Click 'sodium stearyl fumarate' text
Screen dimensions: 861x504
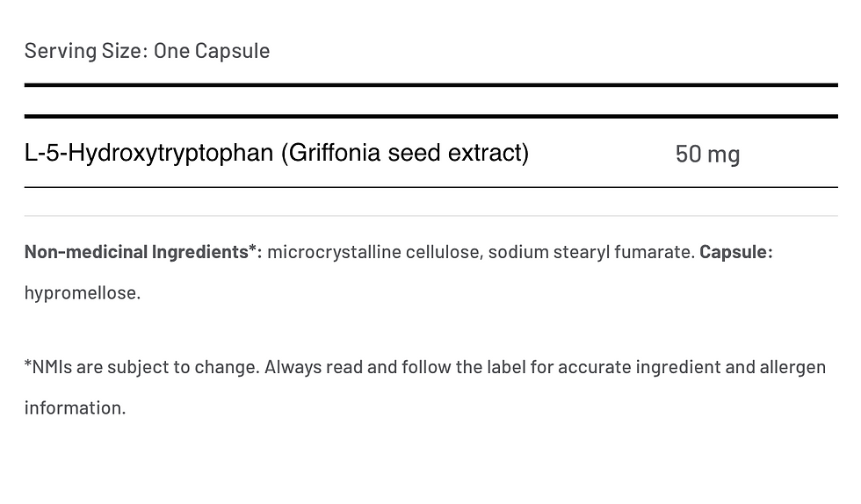click(x=591, y=252)
